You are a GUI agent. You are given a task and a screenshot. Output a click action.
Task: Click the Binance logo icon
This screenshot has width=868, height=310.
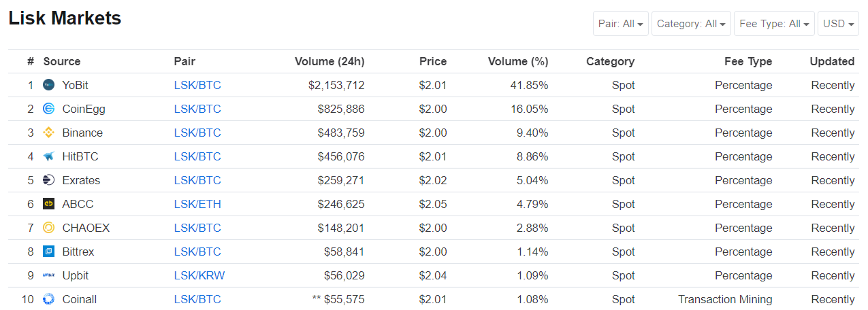[x=48, y=133]
